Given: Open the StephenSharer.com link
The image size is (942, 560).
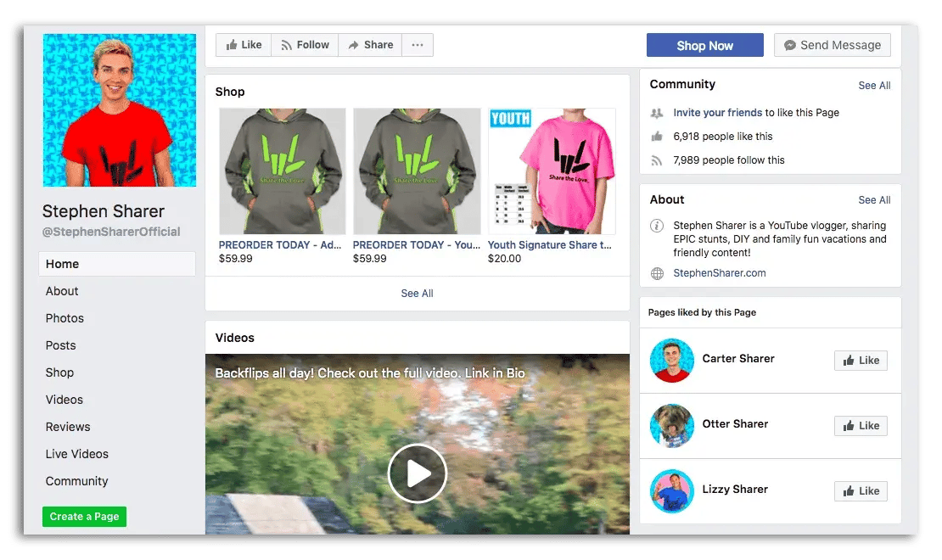Looking at the screenshot, I should (x=720, y=273).
